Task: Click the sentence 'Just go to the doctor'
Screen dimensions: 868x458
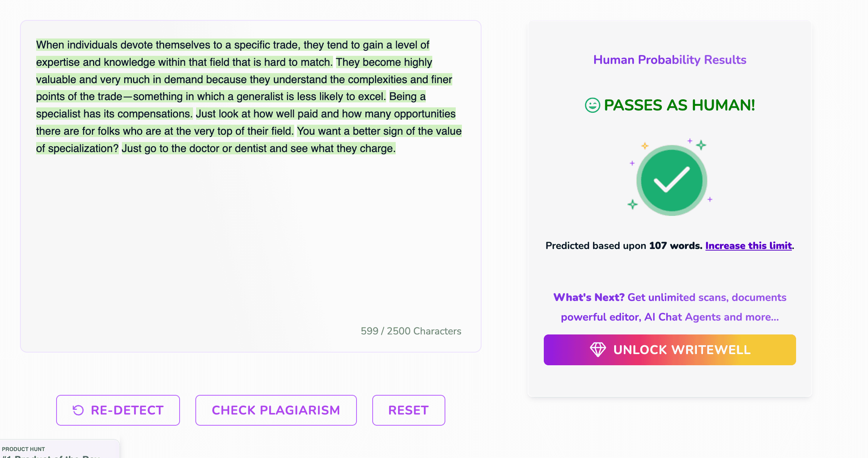Action: [x=258, y=149]
